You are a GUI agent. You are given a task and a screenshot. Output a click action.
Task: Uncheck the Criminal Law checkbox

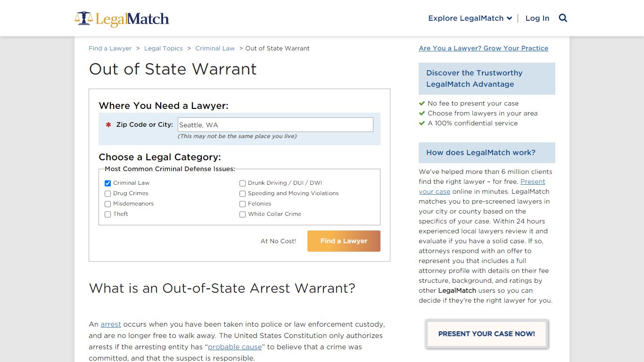pos(108,183)
